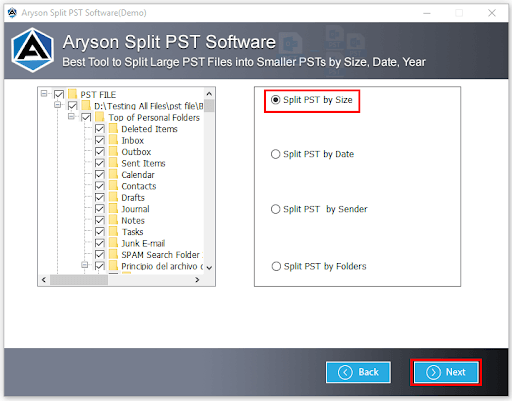The width and height of the screenshot is (512, 401).
Task: Toggle the Calendar checkbox
Action: click(100, 175)
